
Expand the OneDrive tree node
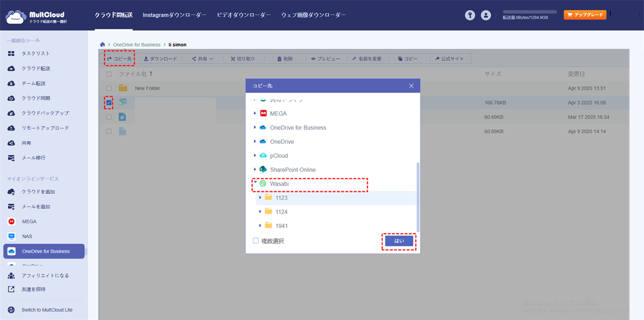click(255, 142)
